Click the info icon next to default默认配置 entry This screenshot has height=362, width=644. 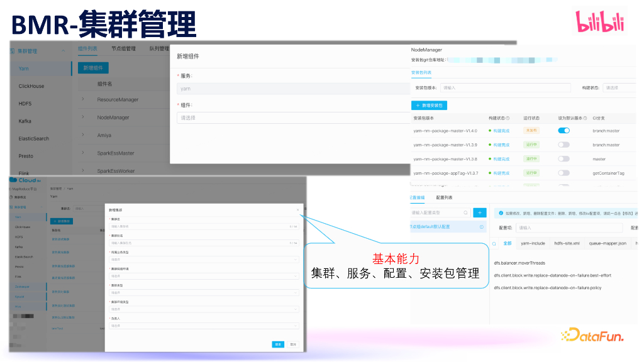point(481,226)
